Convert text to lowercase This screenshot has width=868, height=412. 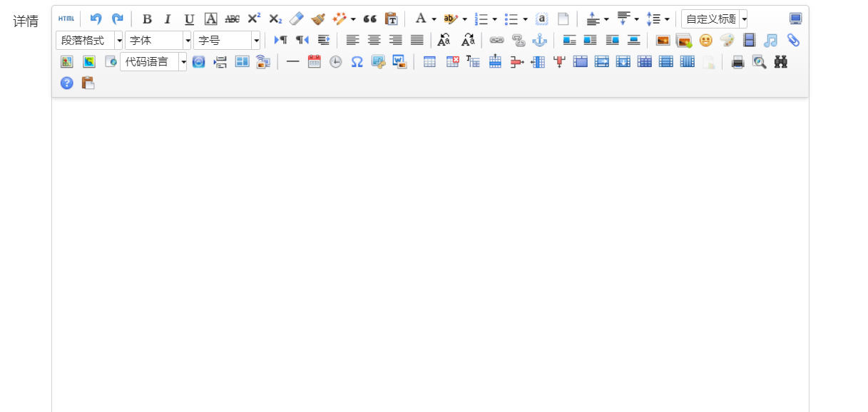(468, 41)
